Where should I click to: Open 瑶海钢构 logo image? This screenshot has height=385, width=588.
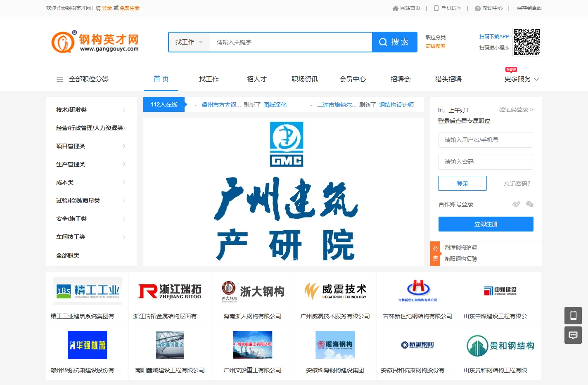335,345
